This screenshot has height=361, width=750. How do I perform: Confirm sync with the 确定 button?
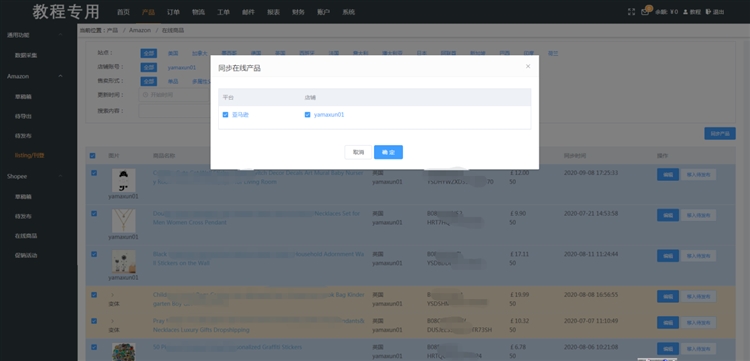point(388,152)
